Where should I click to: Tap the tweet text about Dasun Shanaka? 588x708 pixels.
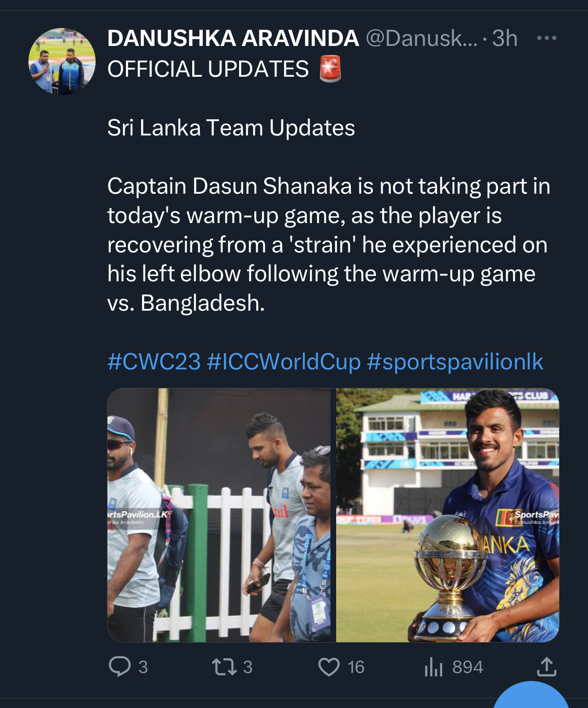coord(329,244)
